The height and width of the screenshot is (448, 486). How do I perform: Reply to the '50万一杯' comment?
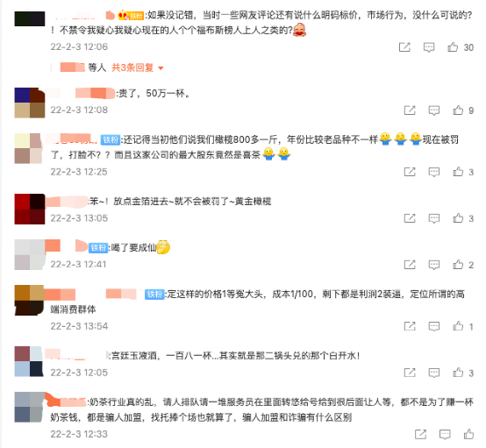tap(434, 110)
